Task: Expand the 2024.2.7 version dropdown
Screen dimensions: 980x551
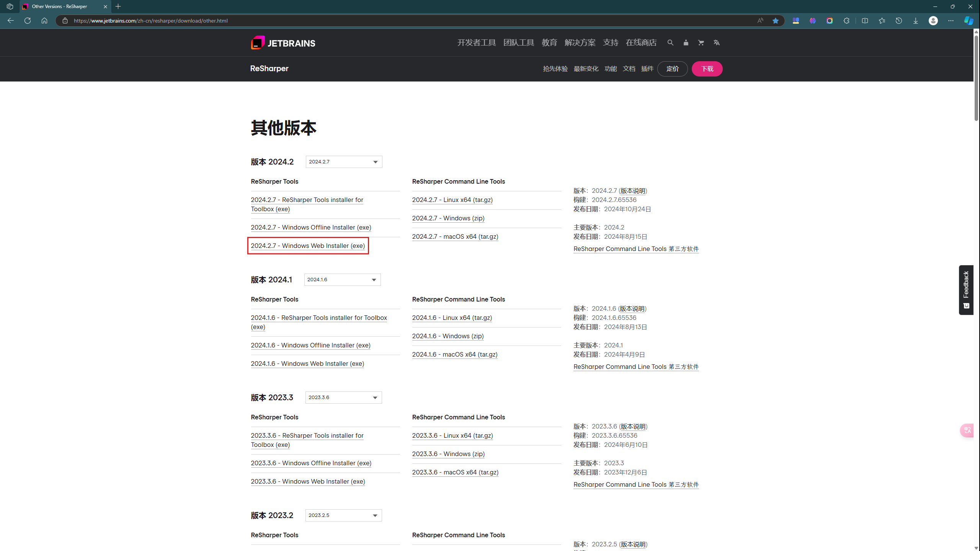Action: (344, 162)
